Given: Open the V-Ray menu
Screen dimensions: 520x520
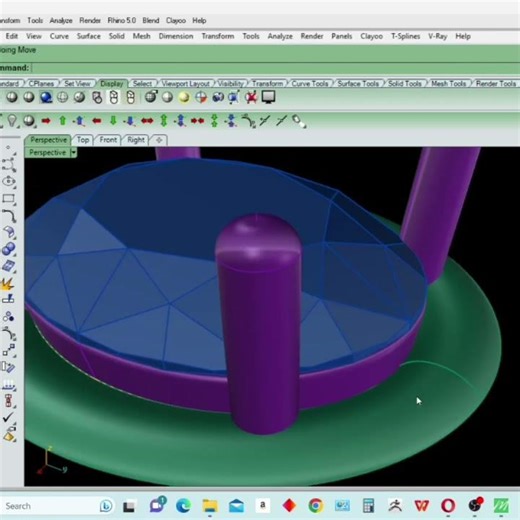Looking at the screenshot, I should click(x=438, y=36).
